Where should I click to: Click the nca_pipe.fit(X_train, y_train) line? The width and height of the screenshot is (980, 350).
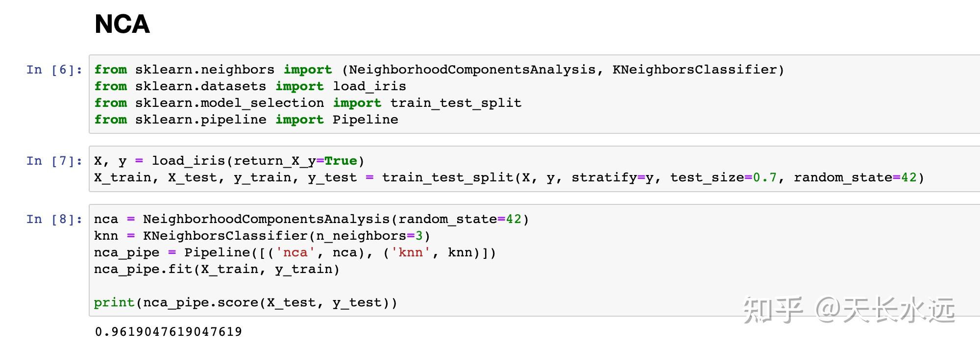point(217,269)
